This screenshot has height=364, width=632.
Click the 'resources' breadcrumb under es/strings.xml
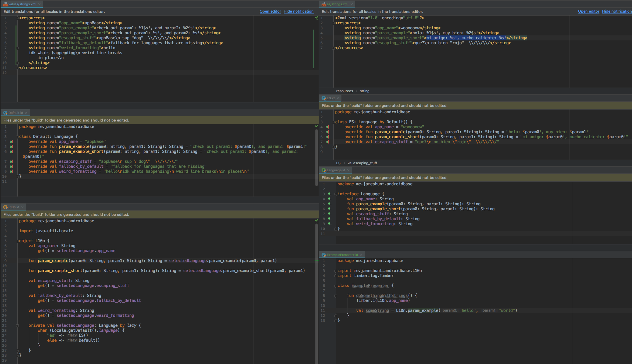(x=344, y=91)
